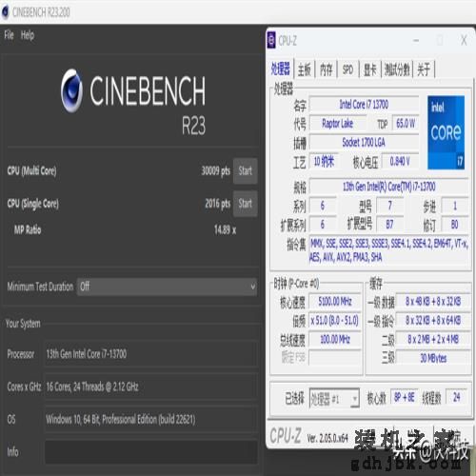The width and height of the screenshot is (476, 476).
Task: Open the Help menu in Cinebench
Action: 28,35
